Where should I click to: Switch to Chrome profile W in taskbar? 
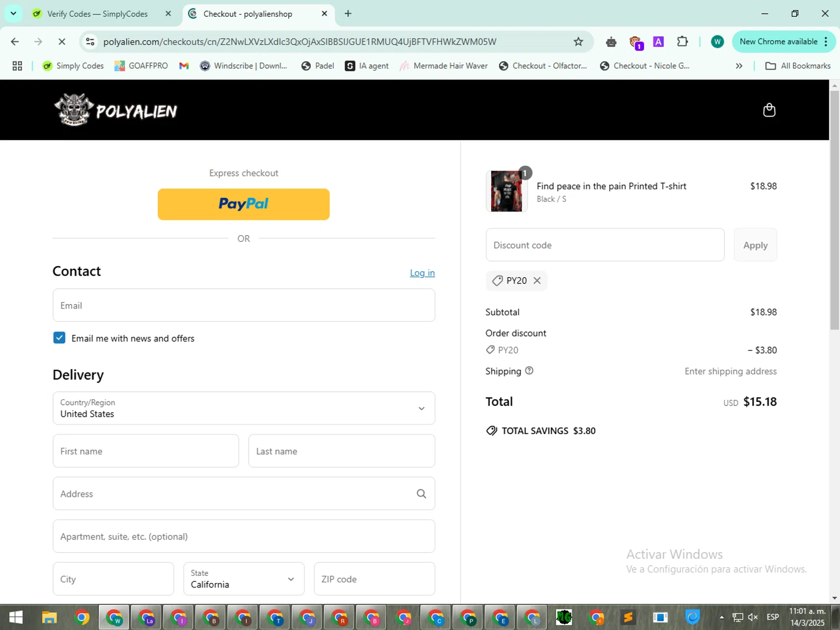[x=114, y=617]
